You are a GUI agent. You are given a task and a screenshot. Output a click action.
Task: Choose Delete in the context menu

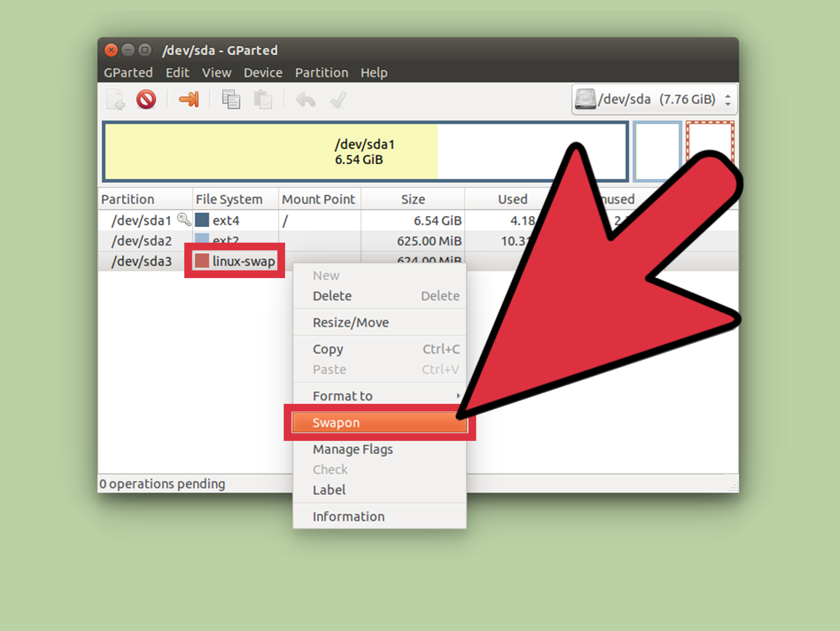click(x=380, y=296)
